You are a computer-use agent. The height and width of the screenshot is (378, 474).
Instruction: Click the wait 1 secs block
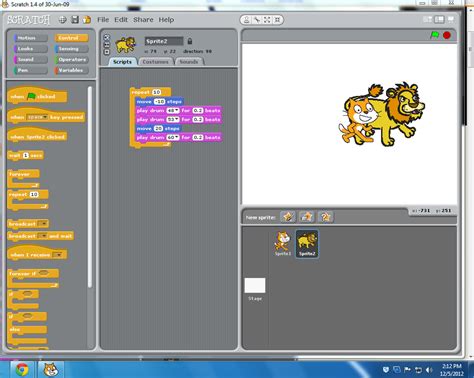(26, 155)
